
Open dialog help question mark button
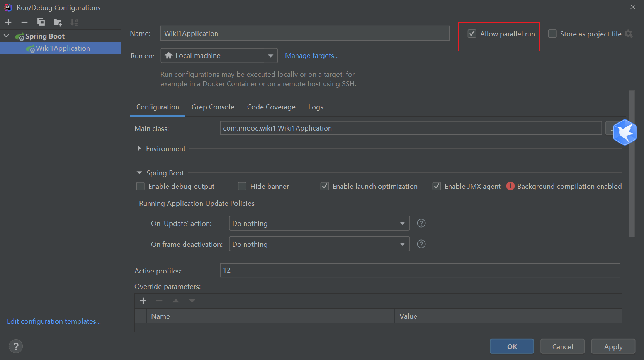(x=16, y=346)
